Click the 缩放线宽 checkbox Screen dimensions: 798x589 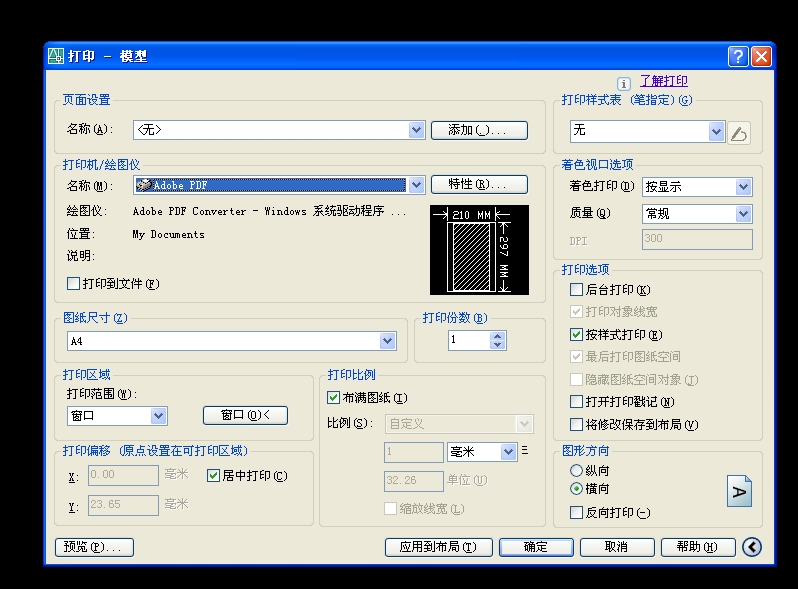(390, 508)
